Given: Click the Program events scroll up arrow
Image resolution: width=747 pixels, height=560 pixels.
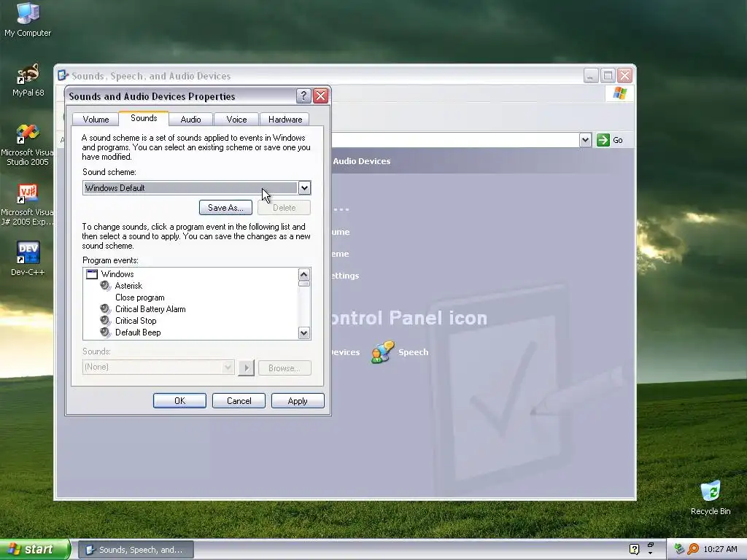Looking at the screenshot, I should [304, 275].
